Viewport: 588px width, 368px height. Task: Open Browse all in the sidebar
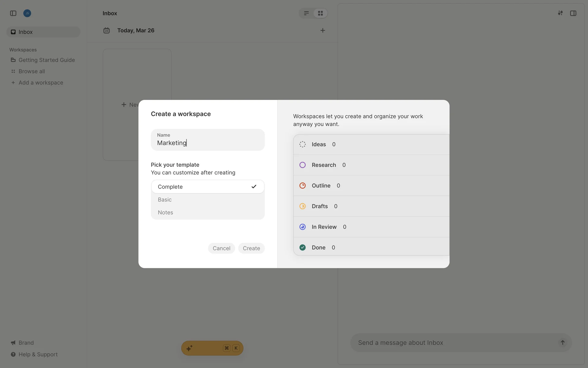(x=32, y=71)
